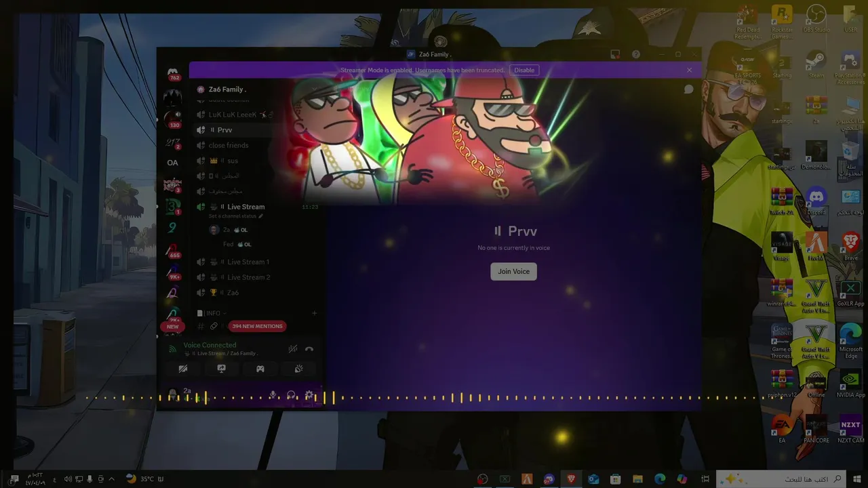Image resolution: width=868 pixels, height=488 pixels.
Task: Jump to 394 NEW MENTIONS
Action: pos(257,326)
